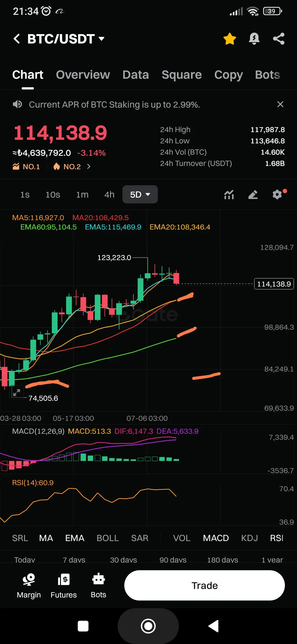Viewport: 297px width, 644px height.
Task: Open the chart indicators icon
Action: coord(229,195)
